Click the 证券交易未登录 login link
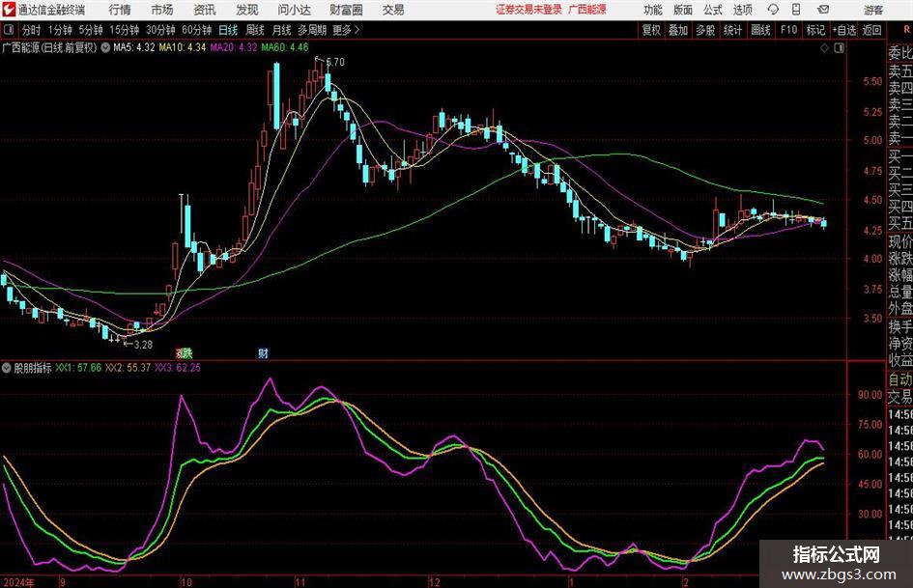 529,10
